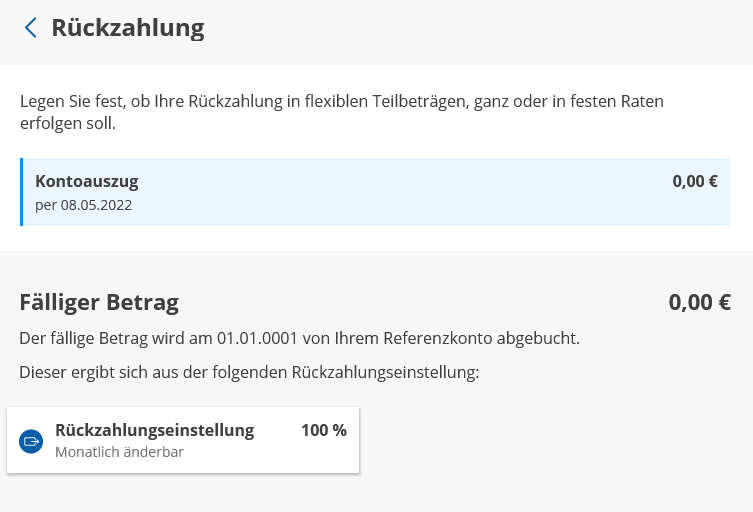Click the blue Rückzahlungseinstellung transfer icon

tap(31, 440)
